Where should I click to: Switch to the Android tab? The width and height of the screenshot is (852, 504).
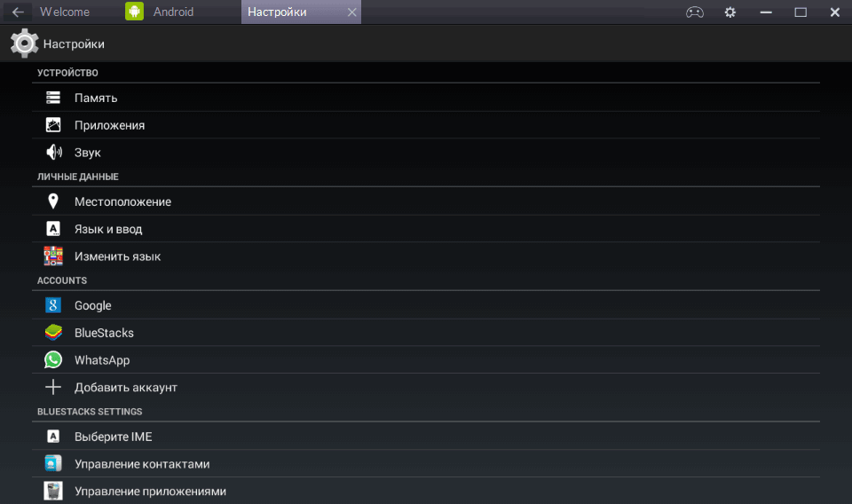(x=173, y=12)
